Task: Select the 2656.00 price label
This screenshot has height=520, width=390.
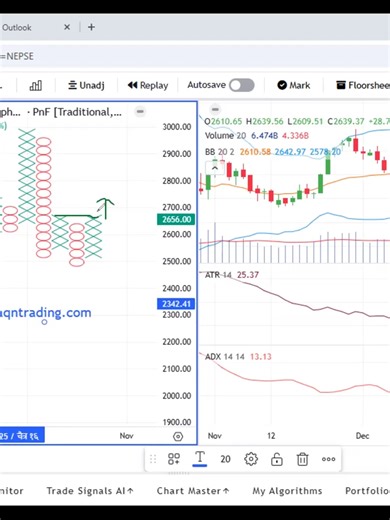Action: click(176, 219)
